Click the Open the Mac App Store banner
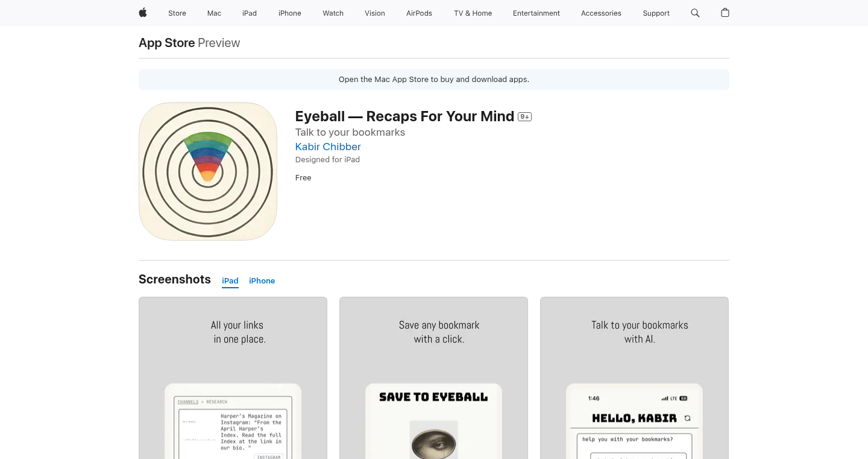 [434, 80]
